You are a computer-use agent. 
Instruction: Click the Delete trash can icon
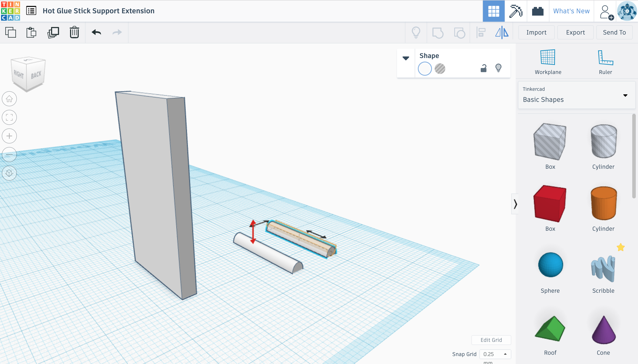tap(74, 33)
